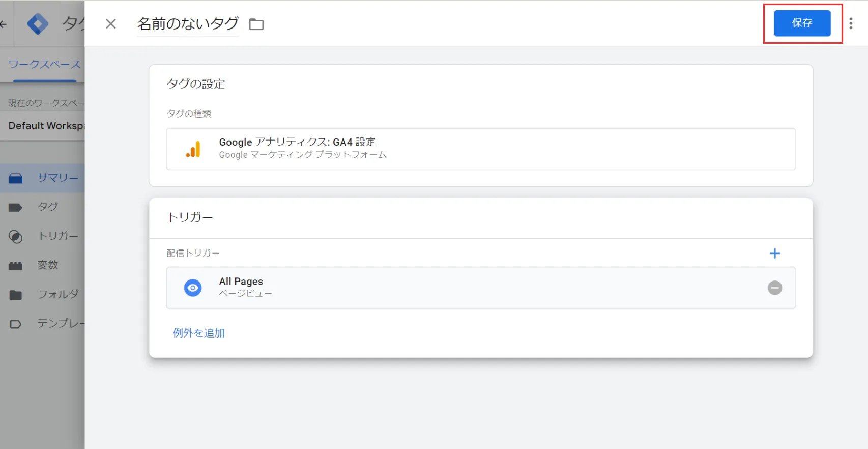The width and height of the screenshot is (868, 449).
Task: Add a firing trigger with the plus icon
Action: click(x=774, y=254)
